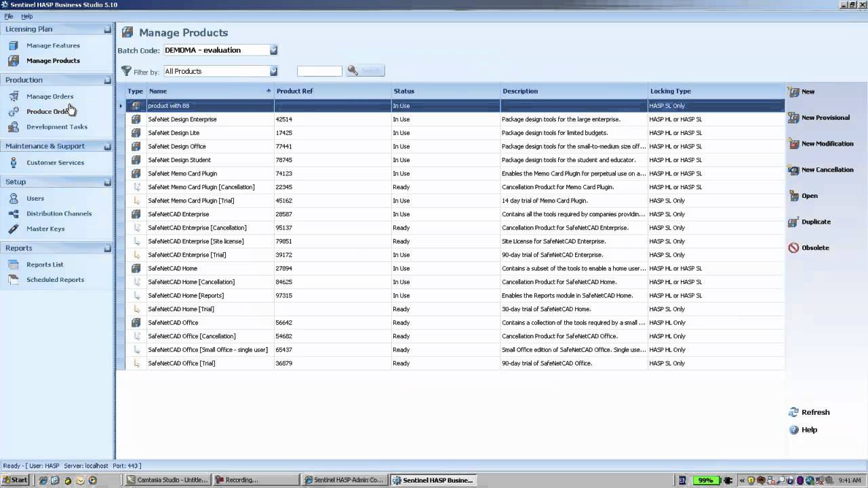Click the Users sidebar icon
This screenshot has width=868, height=488.
click(x=14, y=199)
